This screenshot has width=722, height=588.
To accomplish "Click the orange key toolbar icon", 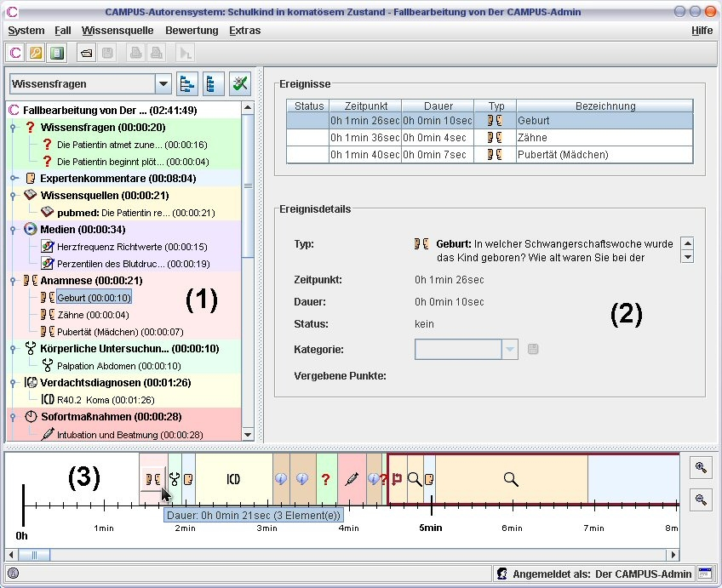I will (36, 53).
